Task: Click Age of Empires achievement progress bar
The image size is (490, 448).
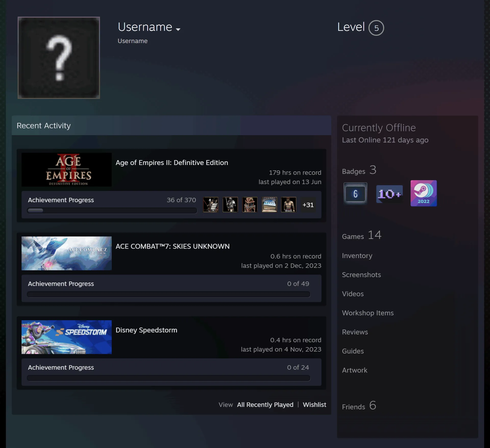Action: pyautogui.click(x=112, y=211)
